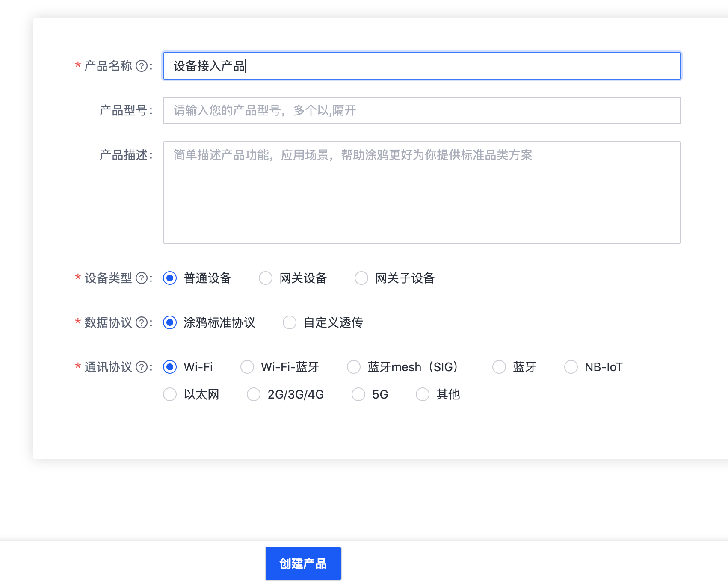Select 蓝牙mesh (SIG) protocol
Viewport: 728px width, 585px height.
(354, 367)
